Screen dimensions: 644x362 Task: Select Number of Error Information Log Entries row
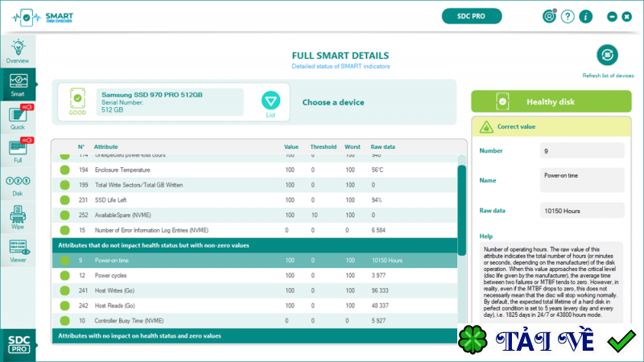point(254,230)
